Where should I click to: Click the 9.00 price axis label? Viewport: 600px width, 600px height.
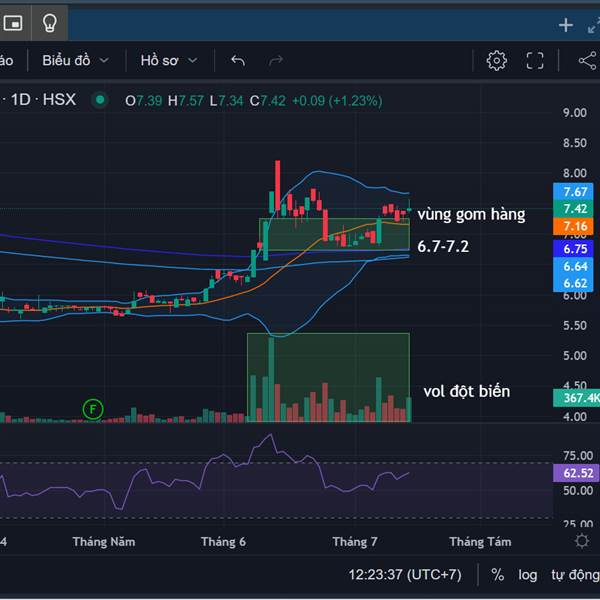click(x=574, y=113)
